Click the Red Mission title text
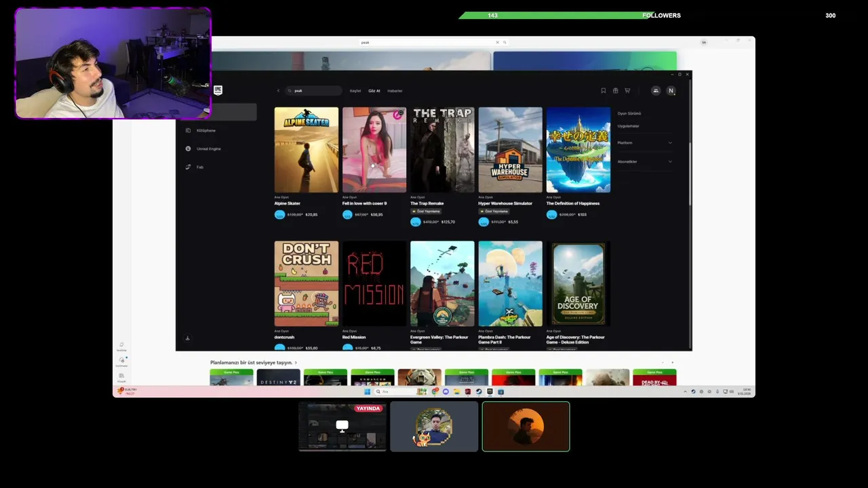The height and width of the screenshot is (488, 868). coord(354,337)
